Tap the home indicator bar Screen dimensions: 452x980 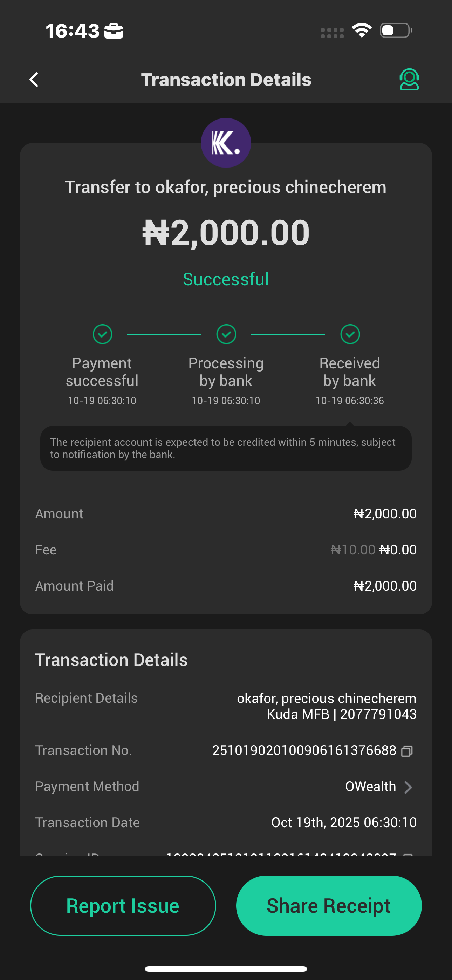[226, 968]
